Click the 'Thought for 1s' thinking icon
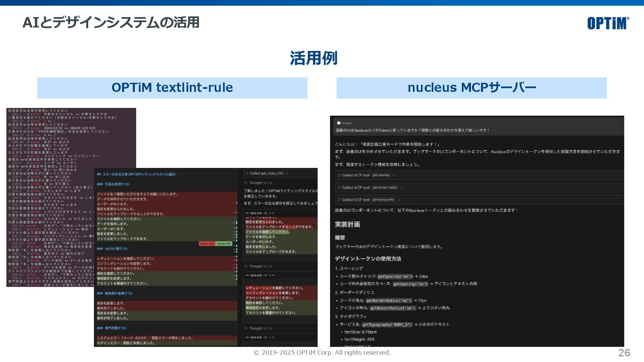Screen dimensions: 644x362 (x=246, y=266)
